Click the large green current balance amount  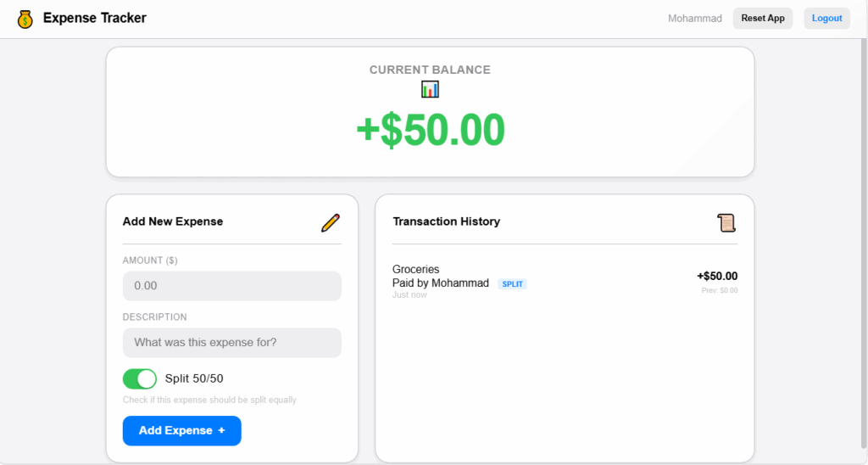430,130
